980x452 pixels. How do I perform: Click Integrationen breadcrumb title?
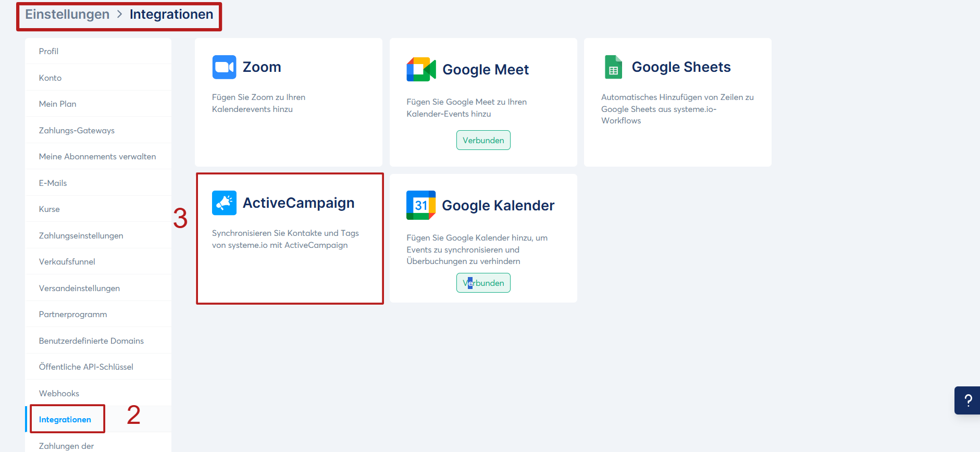click(171, 14)
